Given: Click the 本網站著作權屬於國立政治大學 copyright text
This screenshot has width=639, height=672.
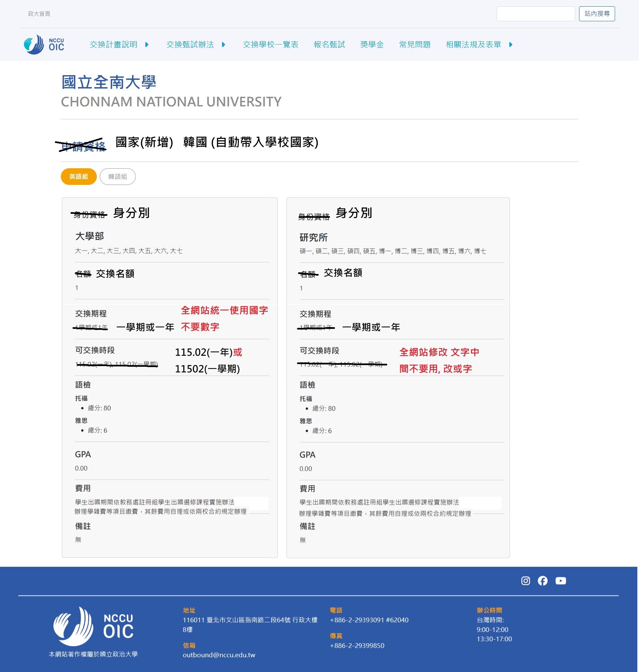Looking at the screenshot, I should 93,654.
